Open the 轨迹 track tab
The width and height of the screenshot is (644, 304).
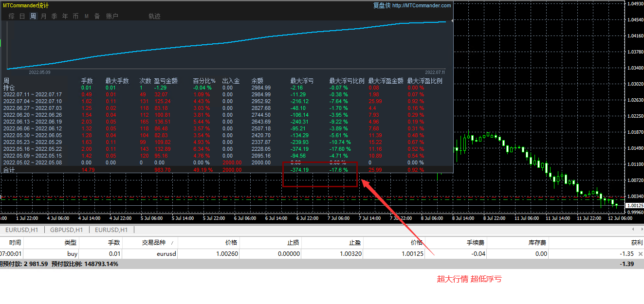154,16
